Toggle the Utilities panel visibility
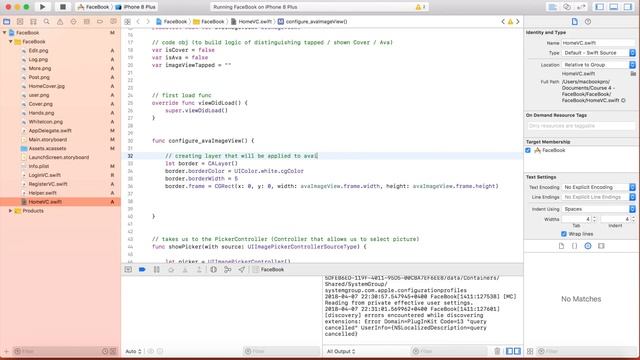The height and width of the screenshot is (360, 640). click(x=628, y=7)
